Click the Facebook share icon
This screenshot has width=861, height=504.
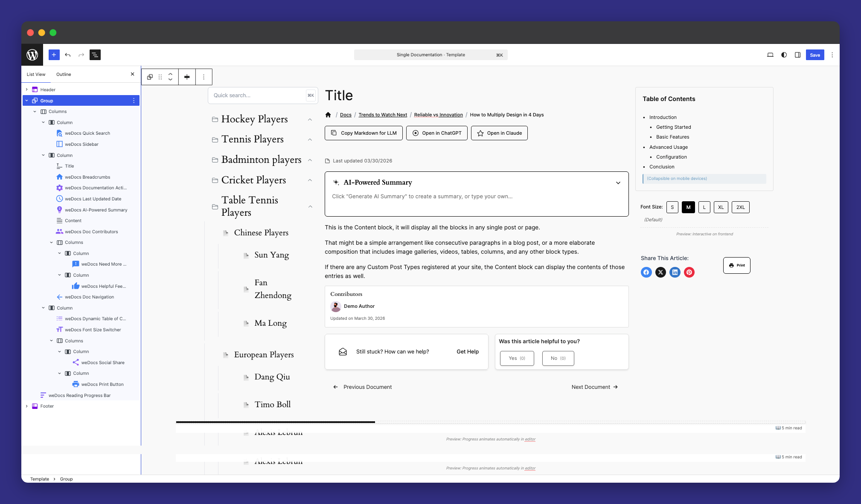pyautogui.click(x=646, y=272)
